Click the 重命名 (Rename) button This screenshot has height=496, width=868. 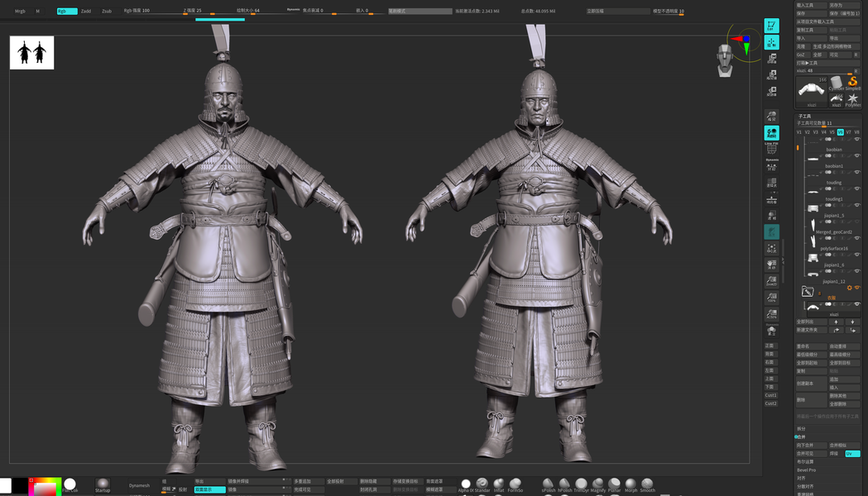(811, 346)
